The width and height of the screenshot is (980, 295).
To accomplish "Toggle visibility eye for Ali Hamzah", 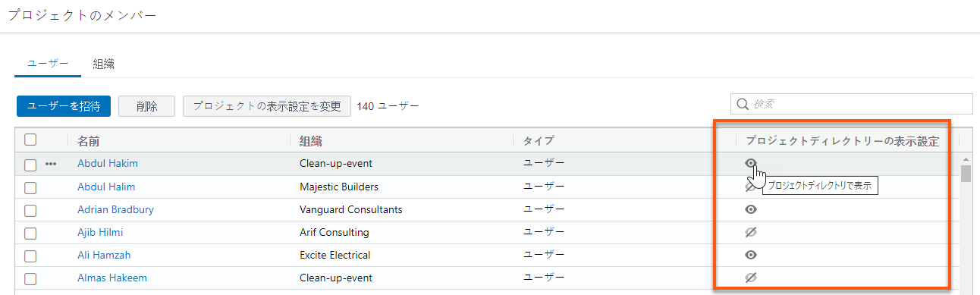I will pyautogui.click(x=751, y=255).
